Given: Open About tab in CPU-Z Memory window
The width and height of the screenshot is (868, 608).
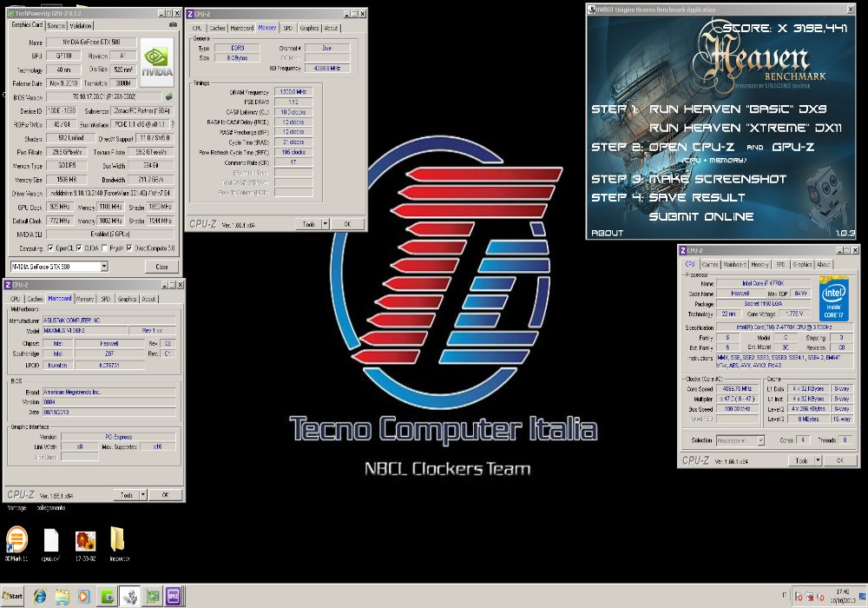Looking at the screenshot, I should pos(331,28).
